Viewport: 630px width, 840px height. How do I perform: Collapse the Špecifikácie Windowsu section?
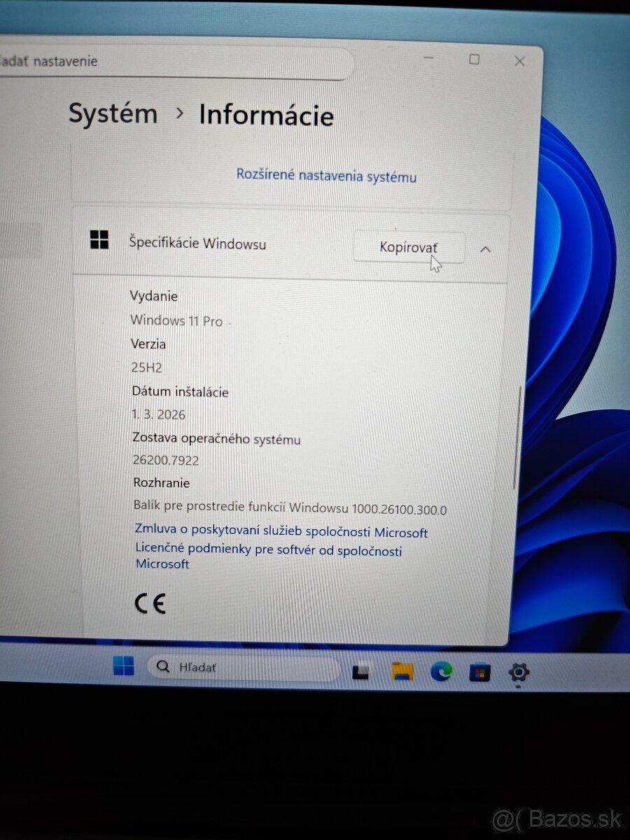486,248
